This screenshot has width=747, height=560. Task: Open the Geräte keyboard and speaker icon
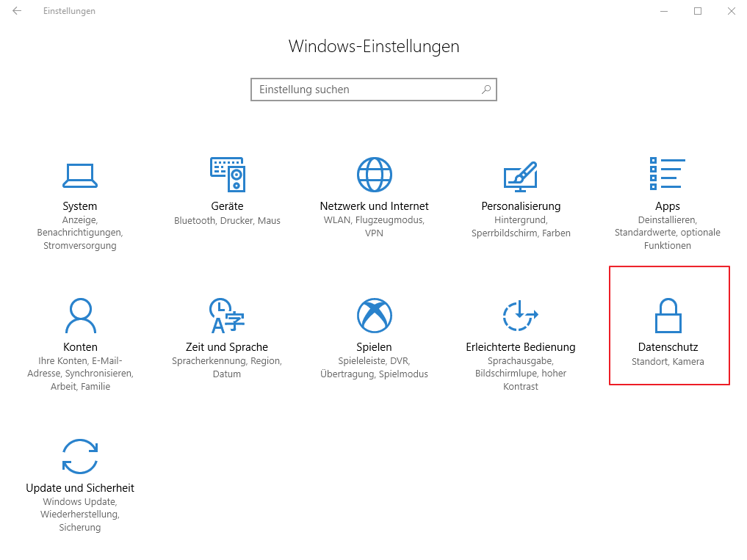(x=227, y=174)
